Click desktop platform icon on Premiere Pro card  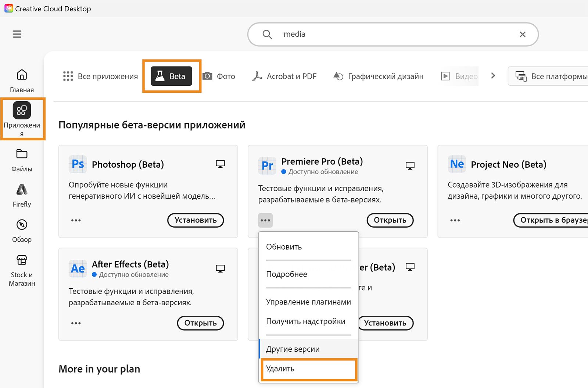click(410, 166)
